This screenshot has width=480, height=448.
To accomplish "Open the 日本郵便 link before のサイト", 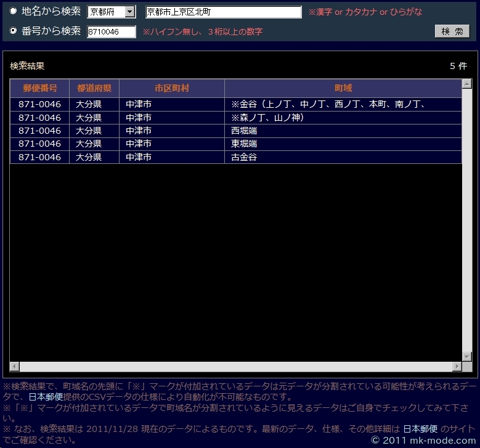I will (420, 429).
